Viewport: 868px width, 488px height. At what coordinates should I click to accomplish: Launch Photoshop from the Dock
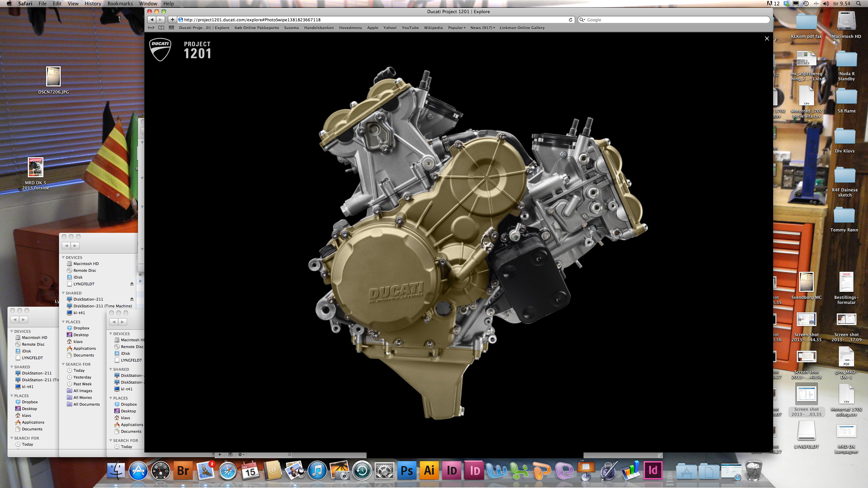click(407, 470)
